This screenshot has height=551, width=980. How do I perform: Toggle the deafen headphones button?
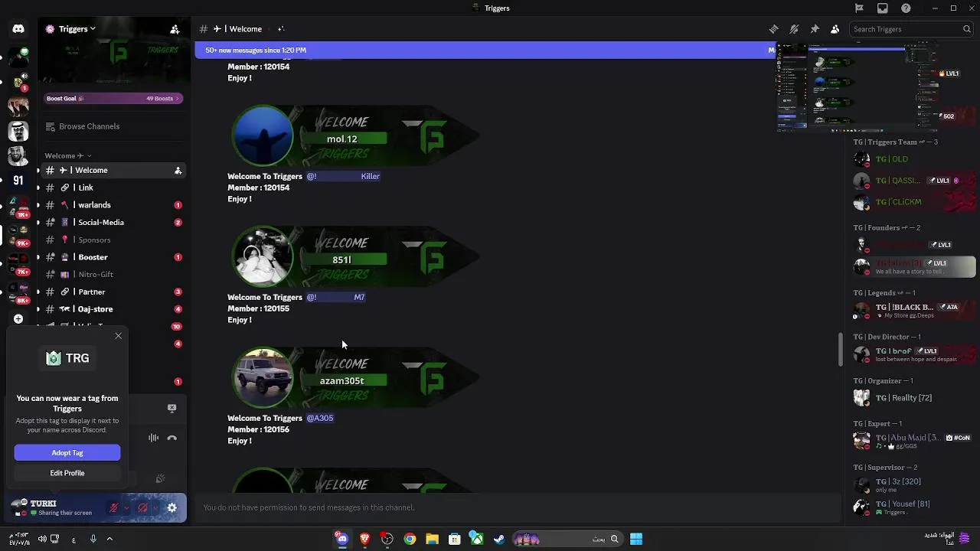(143, 507)
